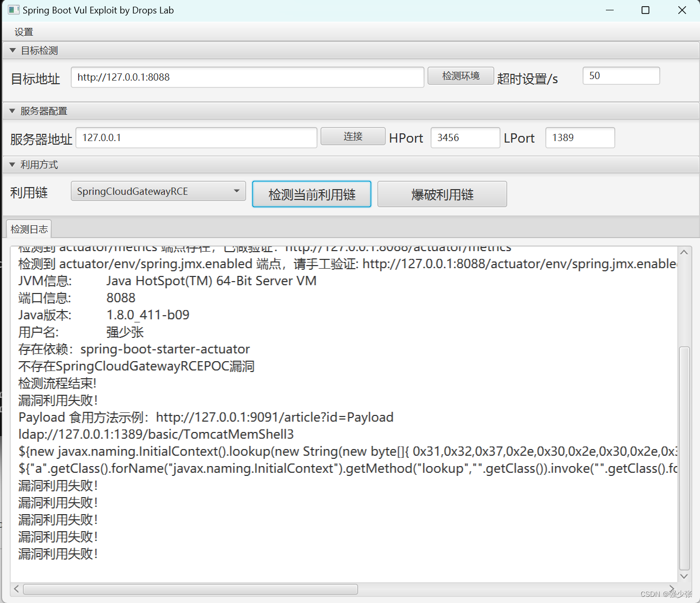The height and width of the screenshot is (603, 700).
Task: Click the 服务器地址 field showing 127.0.0.1
Action: pyautogui.click(x=196, y=138)
